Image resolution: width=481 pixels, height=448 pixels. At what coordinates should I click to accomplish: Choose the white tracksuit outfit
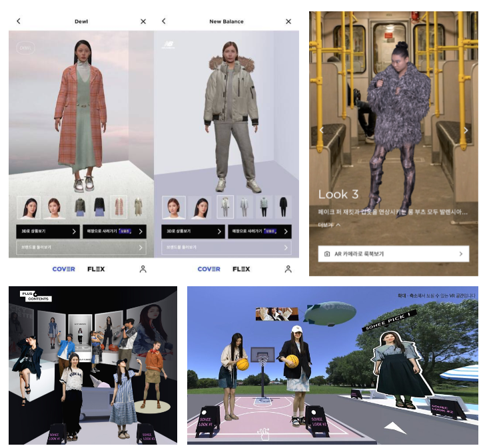(x=244, y=207)
